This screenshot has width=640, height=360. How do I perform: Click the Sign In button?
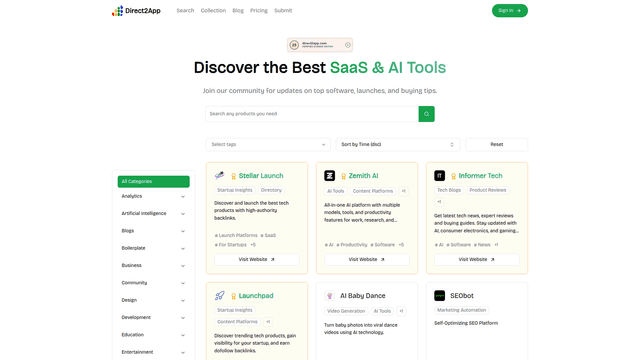pyautogui.click(x=509, y=11)
